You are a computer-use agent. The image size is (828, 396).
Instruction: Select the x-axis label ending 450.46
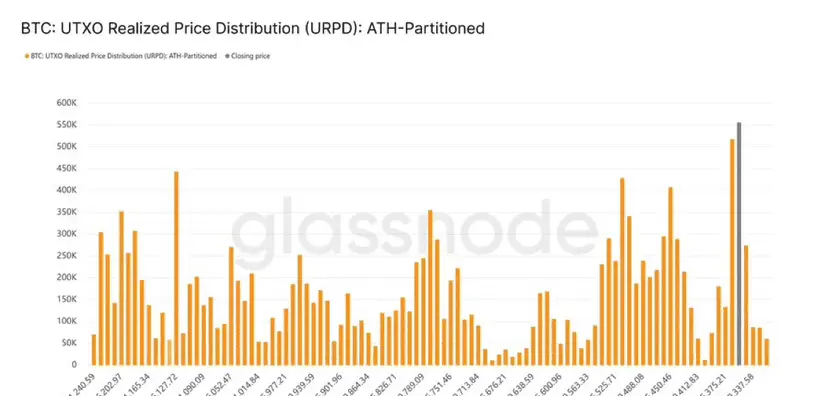click(x=657, y=385)
